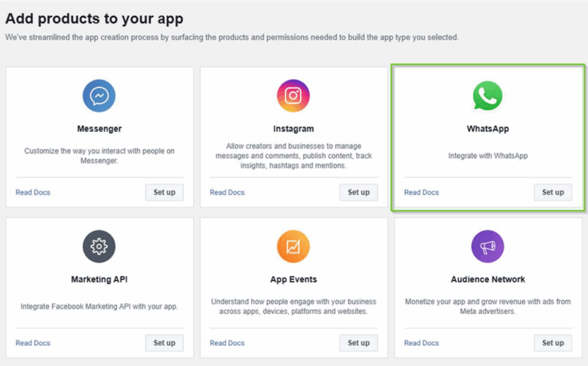Open Read Docs link under Marketing API
The height and width of the screenshot is (366, 588).
33,343
